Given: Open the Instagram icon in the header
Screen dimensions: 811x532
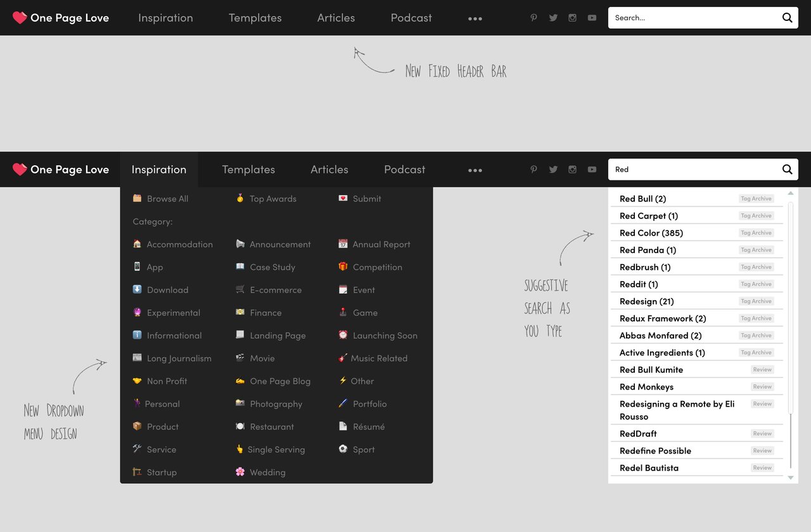Looking at the screenshot, I should pyautogui.click(x=573, y=18).
